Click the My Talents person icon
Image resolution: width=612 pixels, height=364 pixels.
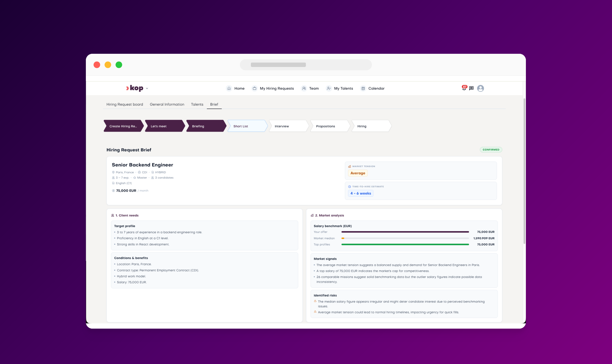[x=329, y=88]
